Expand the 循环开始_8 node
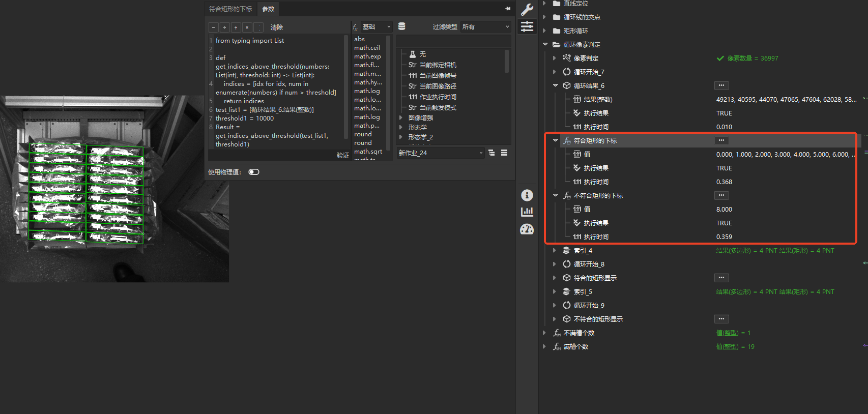 click(x=555, y=264)
